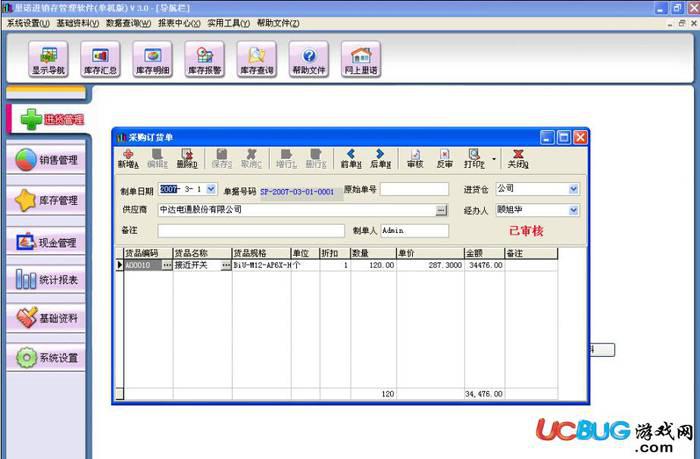Open the 系统设置 menu
This screenshot has height=459, width=700.
click(28, 23)
